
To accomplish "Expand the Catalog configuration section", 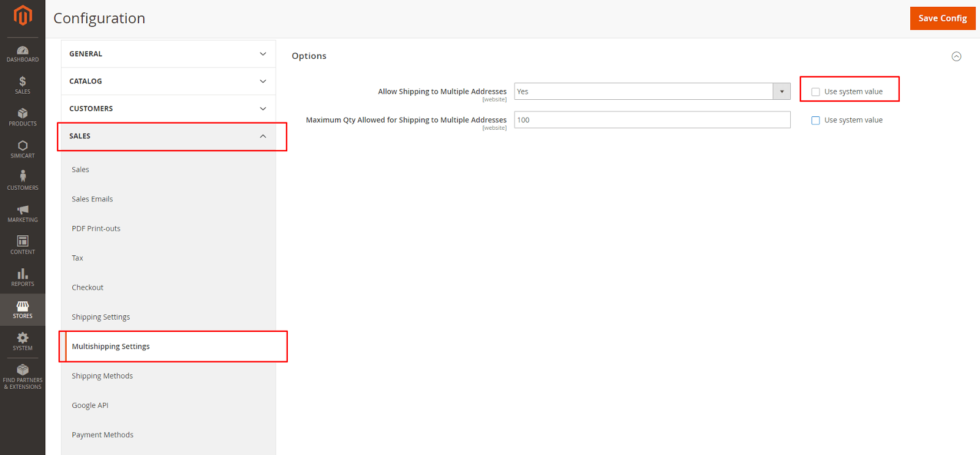I will point(168,81).
